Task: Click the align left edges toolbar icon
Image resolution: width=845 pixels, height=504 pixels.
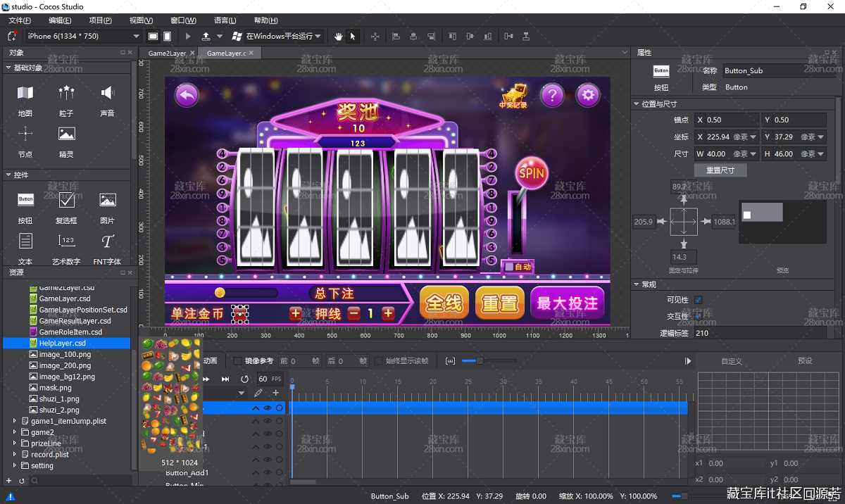Action: tap(395, 36)
